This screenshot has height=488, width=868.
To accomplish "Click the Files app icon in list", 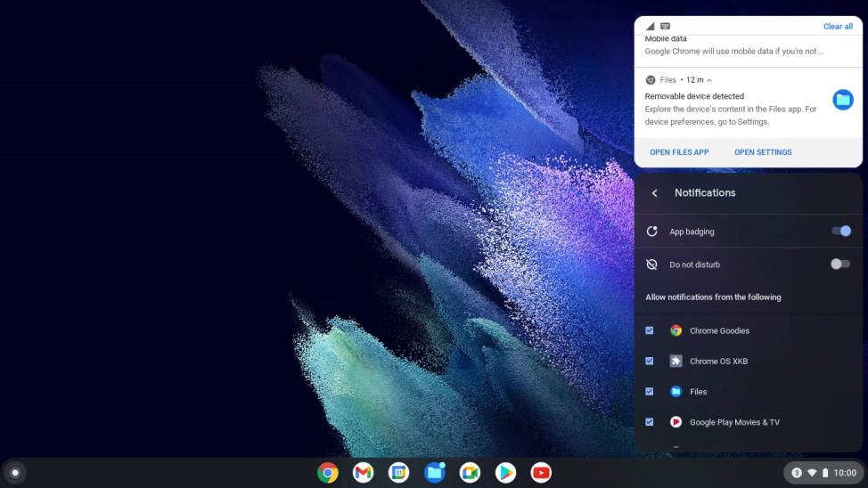I will [x=676, y=391].
